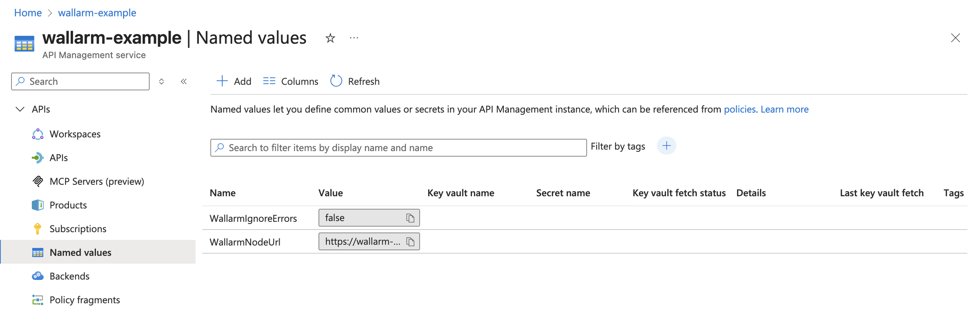Favorite this page with the star icon
Viewport: 980px width, 311px height.
coord(330,38)
